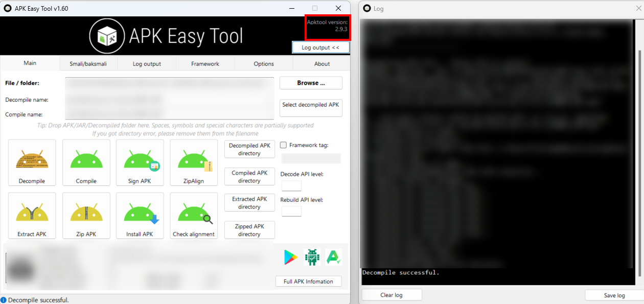Viewport: 644px width, 304px height.
Task: Open the green A-shaped APK site icon
Action: (x=334, y=257)
